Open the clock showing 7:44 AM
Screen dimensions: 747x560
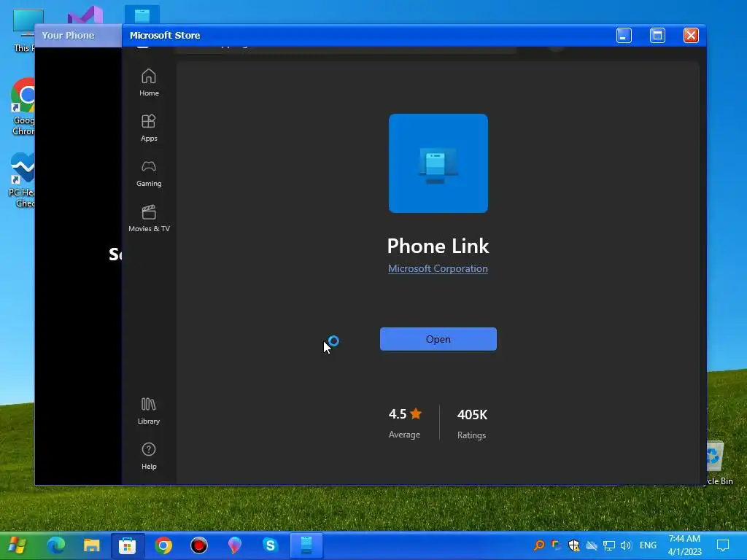point(684,545)
